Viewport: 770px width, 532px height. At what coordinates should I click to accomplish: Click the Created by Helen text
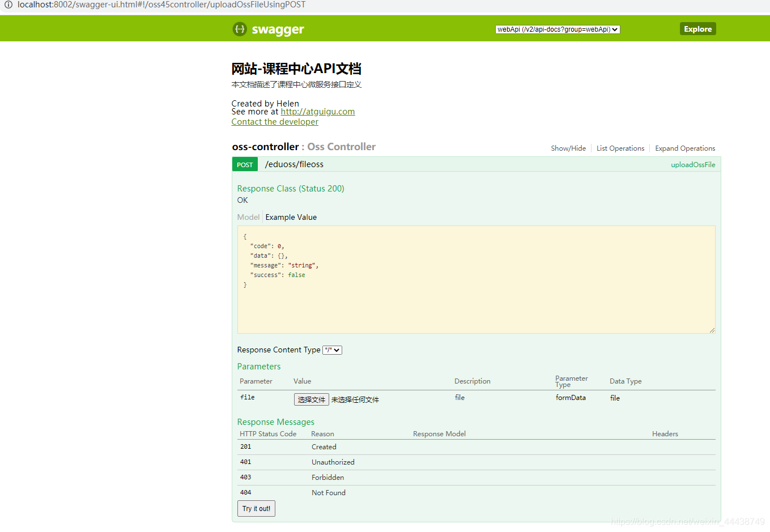265,103
